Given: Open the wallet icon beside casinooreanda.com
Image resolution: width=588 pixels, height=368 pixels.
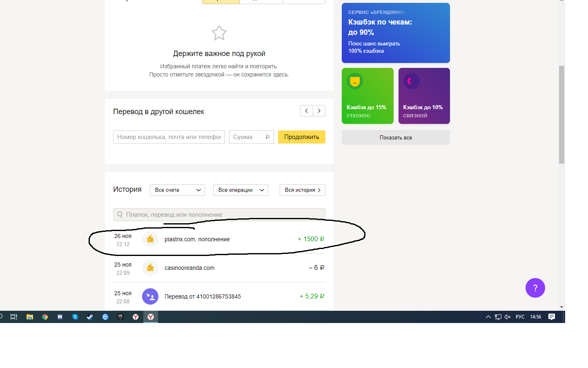Looking at the screenshot, I should pos(150,268).
